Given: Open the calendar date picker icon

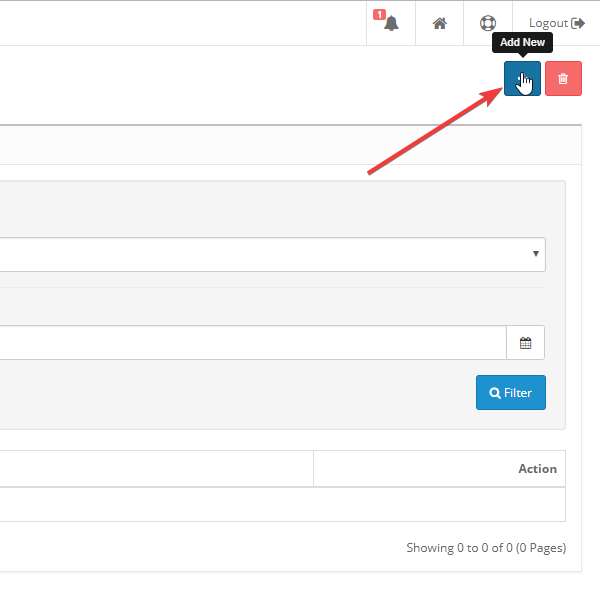Looking at the screenshot, I should [x=526, y=343].
